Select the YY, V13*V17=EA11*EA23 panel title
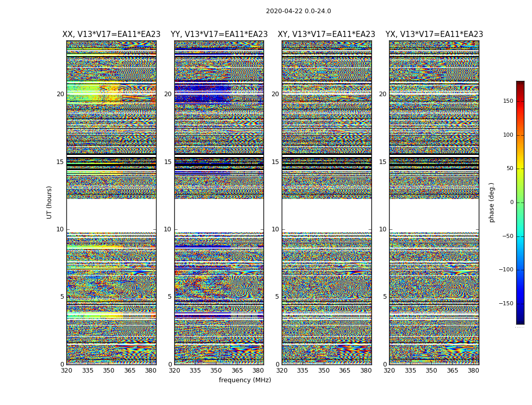 click(219, 34)
